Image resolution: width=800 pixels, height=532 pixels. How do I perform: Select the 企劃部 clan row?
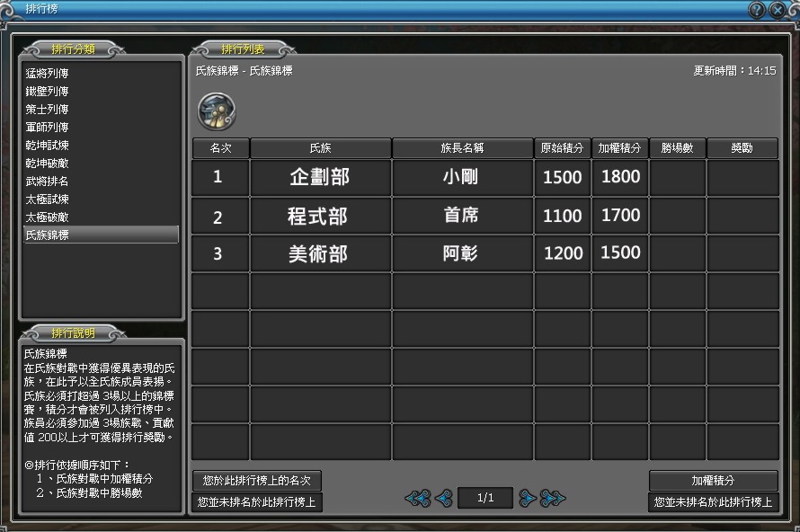point(319,178)
